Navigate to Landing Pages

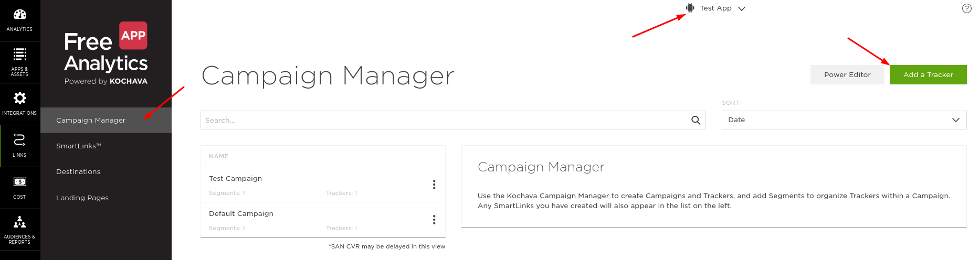pos(82,198)
